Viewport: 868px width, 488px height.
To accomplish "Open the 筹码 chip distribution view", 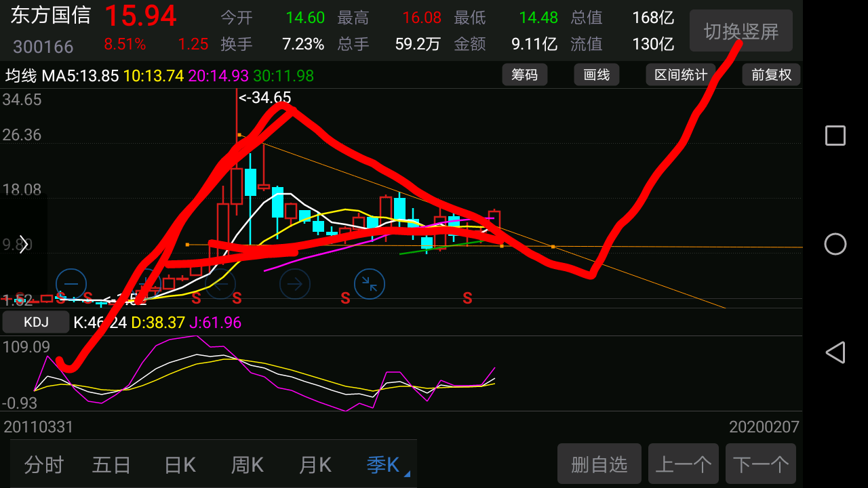I will click(x=525, y=75).
